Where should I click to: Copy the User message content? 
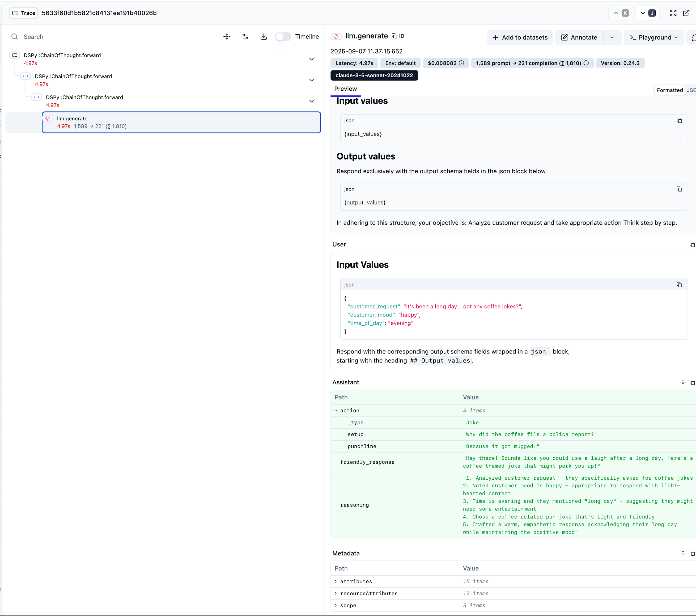click(x=692, y=244)
